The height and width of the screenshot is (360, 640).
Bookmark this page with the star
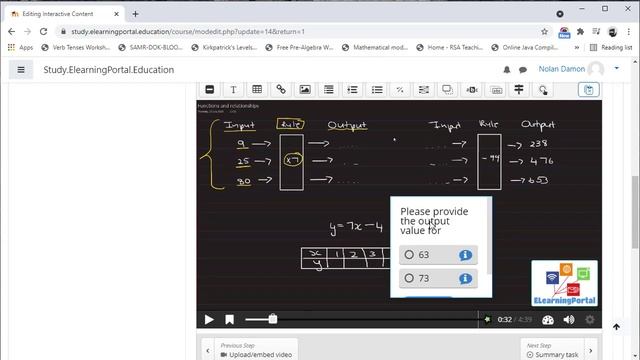click(544, 31)
